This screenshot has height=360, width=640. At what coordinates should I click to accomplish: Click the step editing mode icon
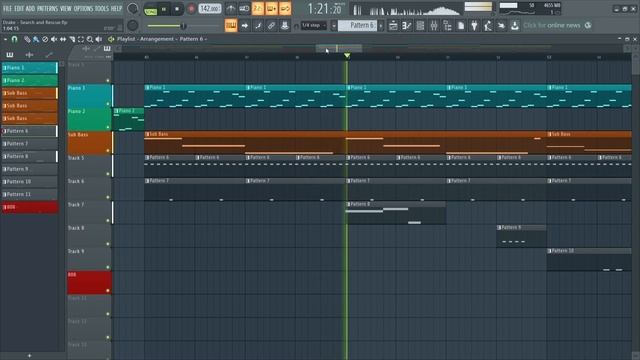click(x=258, y=26)
